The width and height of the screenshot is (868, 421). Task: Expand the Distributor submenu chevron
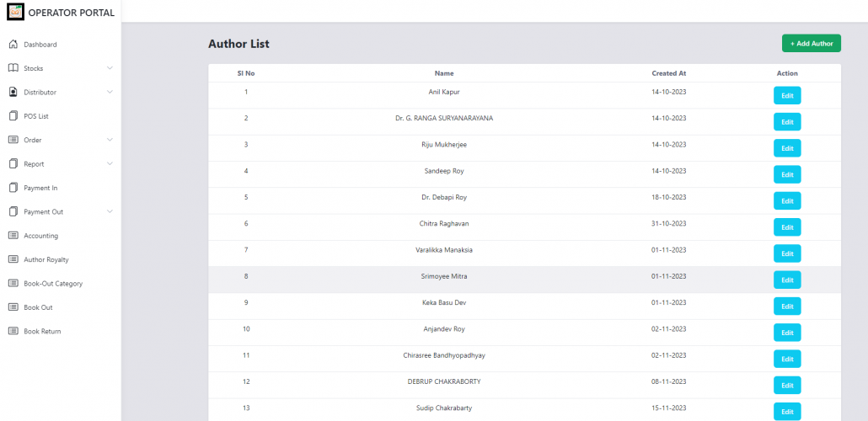(x=110, y=92)
